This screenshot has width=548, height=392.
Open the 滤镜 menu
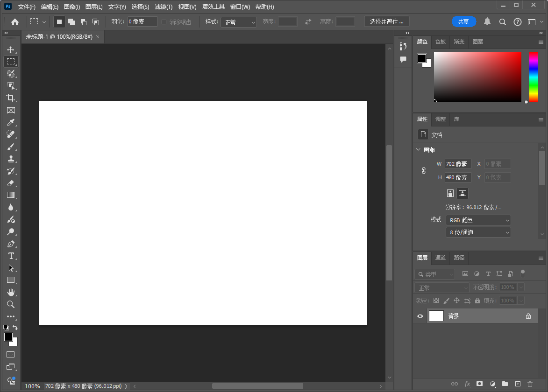(163, 7)
